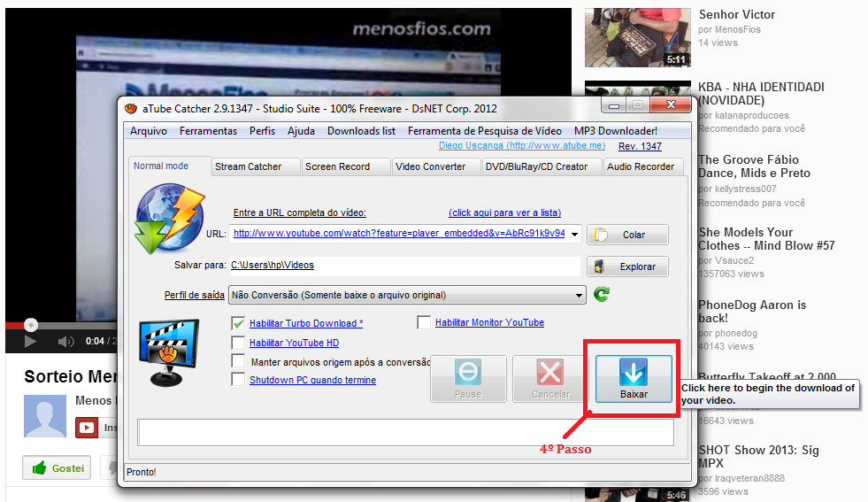The height and width of the screenshot is (502, 868).
Task: Open KBA - NHA IDENTIDADI video link
Action: pos(761,94)
